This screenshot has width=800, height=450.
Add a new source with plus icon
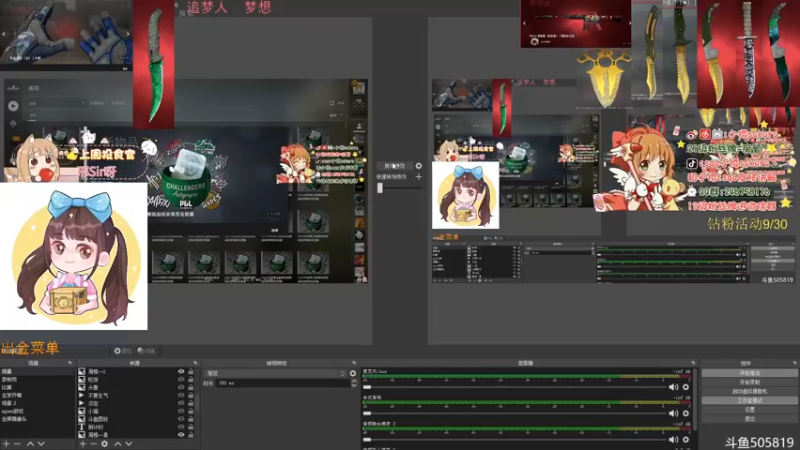pyautogui.click(x=83, y=444)
